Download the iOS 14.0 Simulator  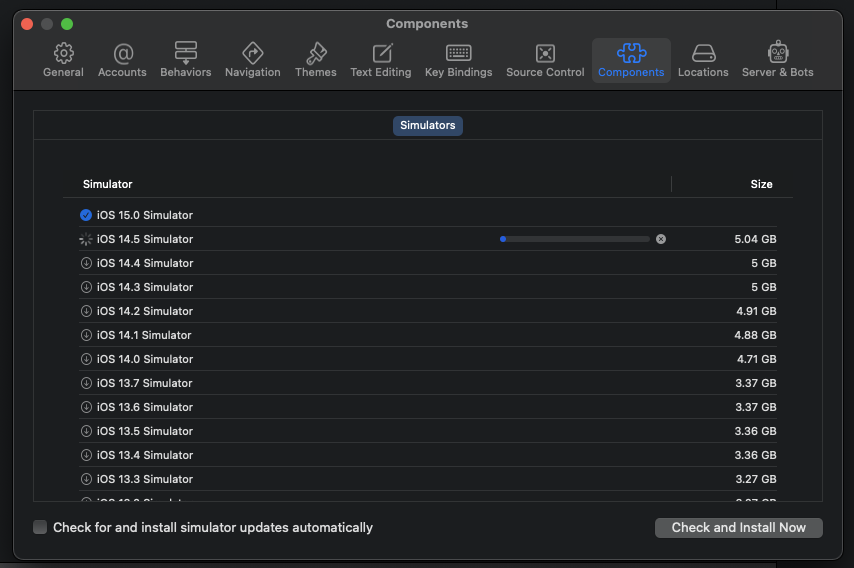[x=86, y=359]
